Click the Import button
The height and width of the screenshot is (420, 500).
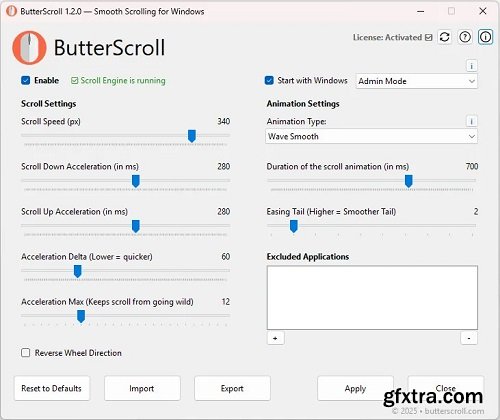142,388
